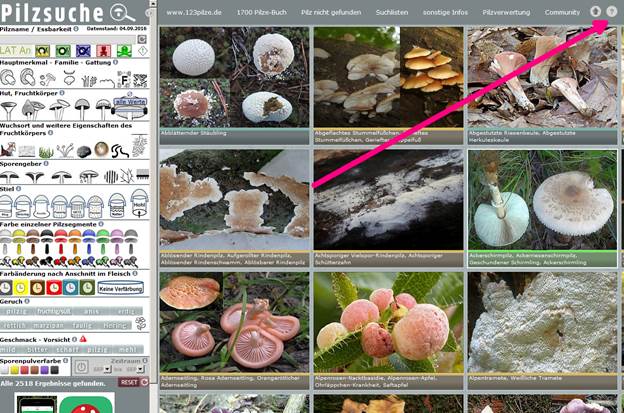Image resolution: width=624 pixels, height=413 pixels.
Task: Toggle the 'faulig' smell tag
Action: point(82,325)
